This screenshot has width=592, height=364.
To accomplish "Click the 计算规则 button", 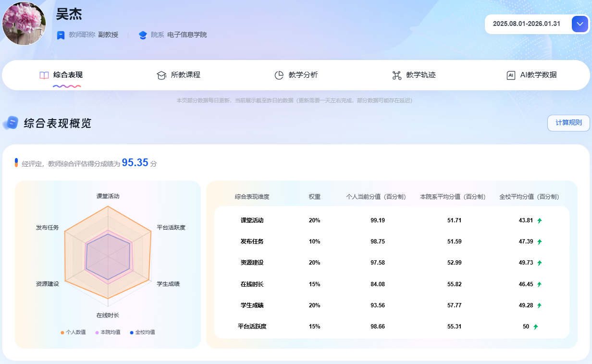I will click(568, 123).
